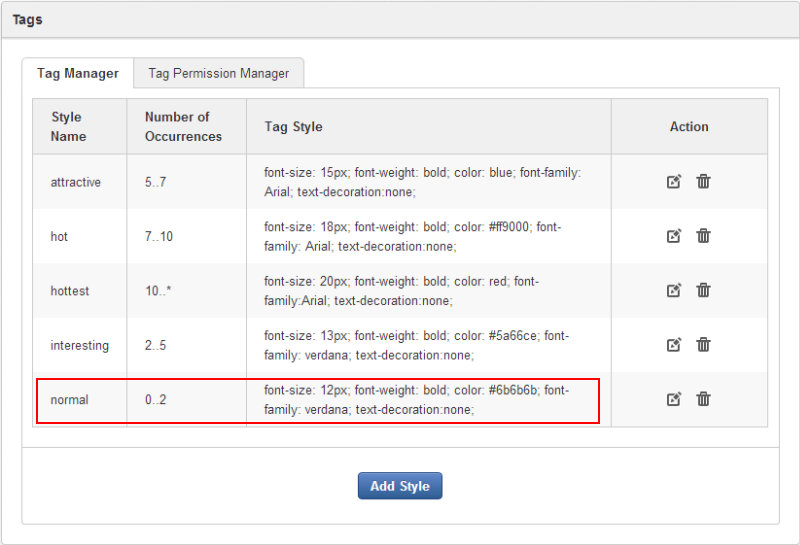This screenshot has height=545, width=800.
Task: Edit the hot tag style
Action: pyautogui.click(x=674, y=236)
